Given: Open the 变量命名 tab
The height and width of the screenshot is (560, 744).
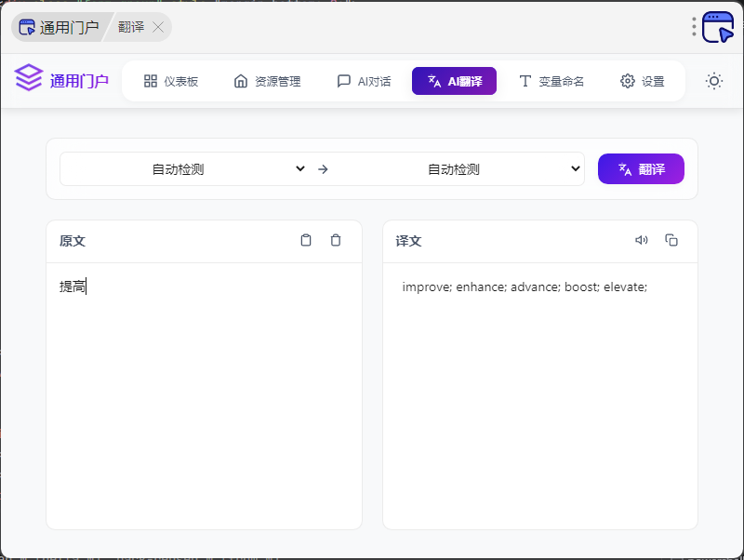Looking at the screenshot, I should pos(551,81).
